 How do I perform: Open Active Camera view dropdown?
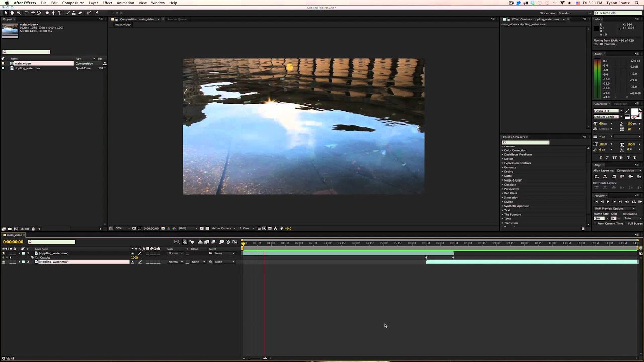point(224,228)
